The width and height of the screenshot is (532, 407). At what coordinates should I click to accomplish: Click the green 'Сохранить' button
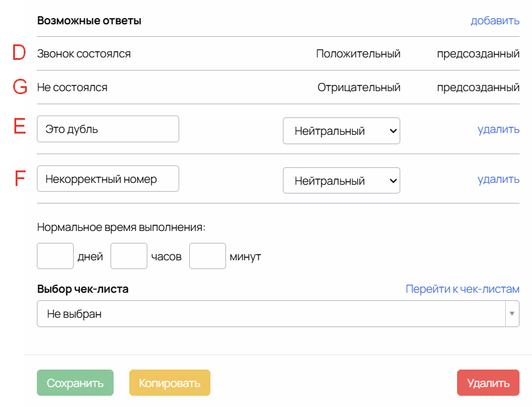[76, 383]
